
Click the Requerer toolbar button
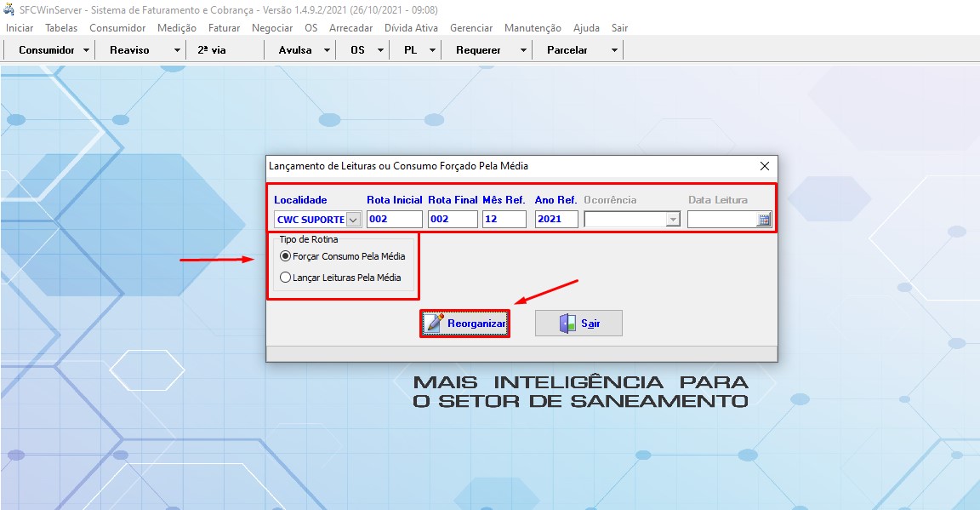(x=478, y=50)
